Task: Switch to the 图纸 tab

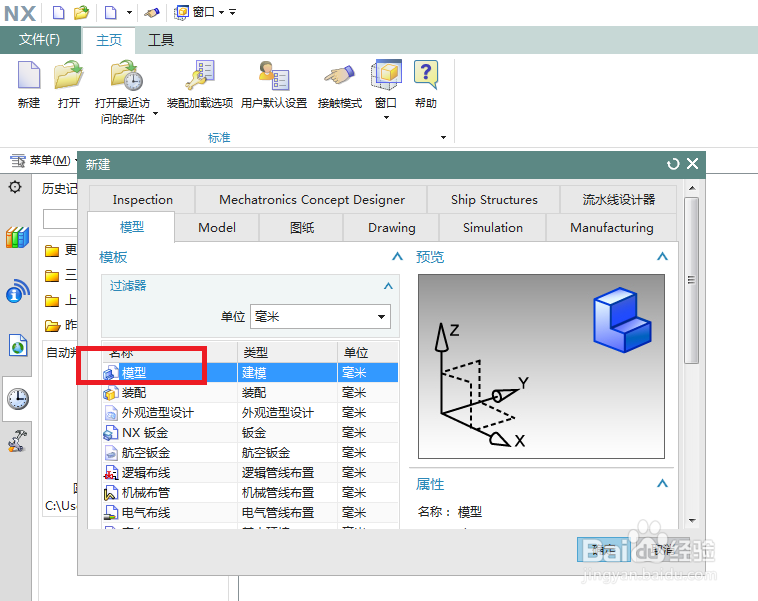Action: (x=302, y=228)
